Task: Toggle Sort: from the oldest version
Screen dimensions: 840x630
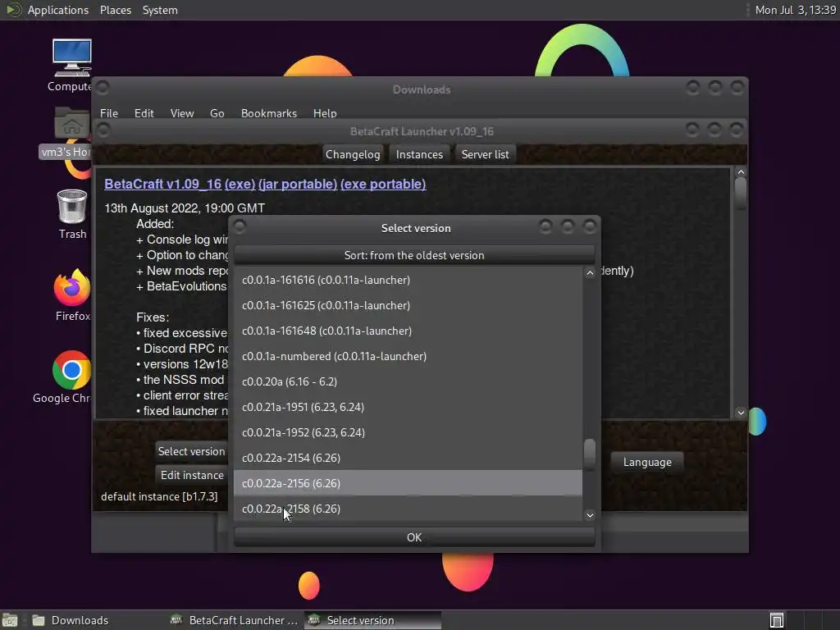Action: 414,255
